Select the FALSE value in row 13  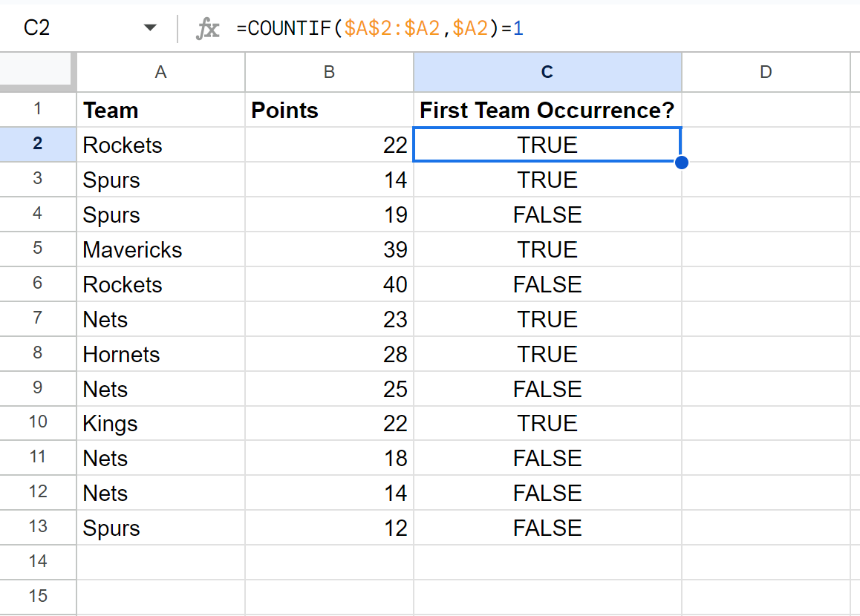pos(547,528)
